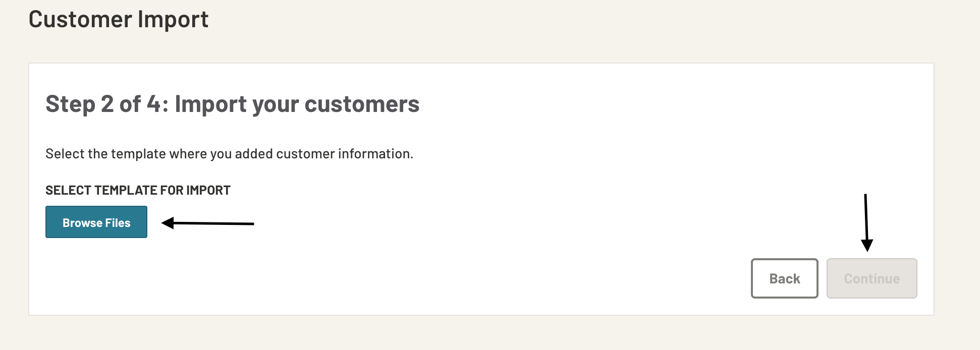The height and width of the screenshot is (350, 980).
Task: Click the Browse Files button
Action: click(x=96, y=222)
